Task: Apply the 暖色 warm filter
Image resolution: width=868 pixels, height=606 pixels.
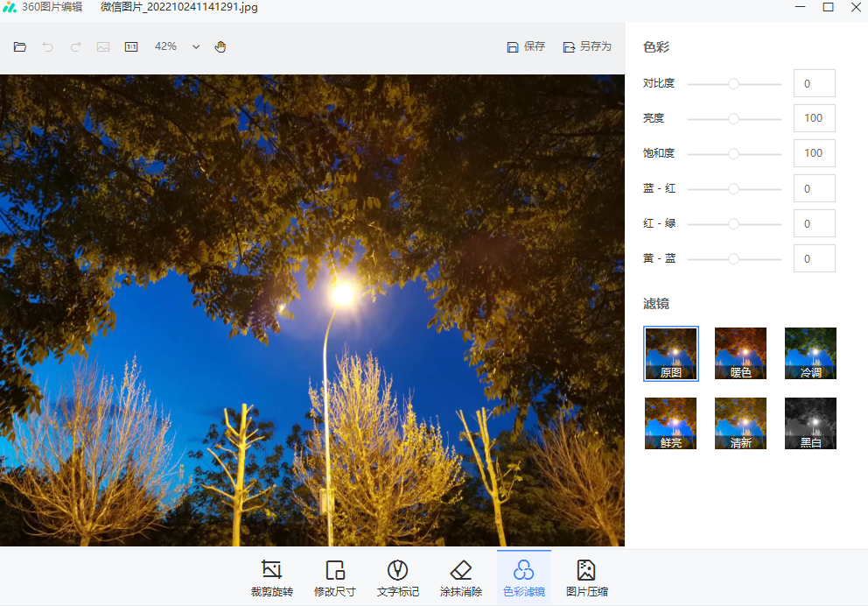Action: point(739,353)
